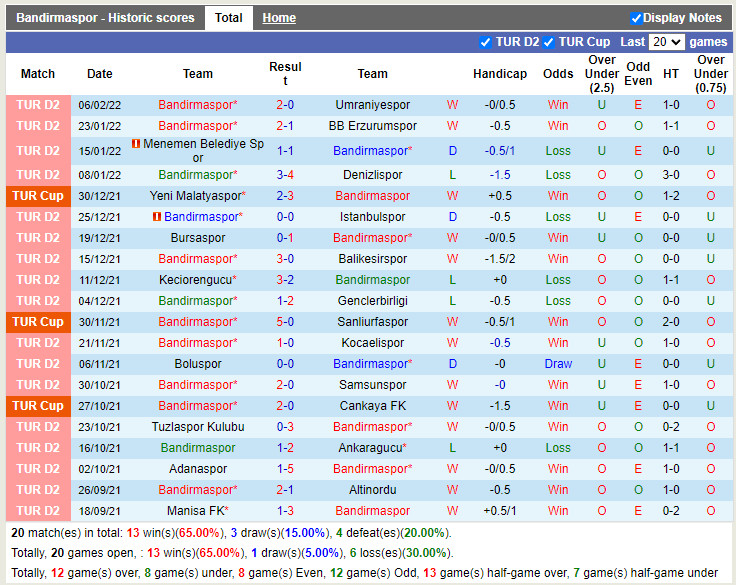Click red card icon beside Bandirmaspor vs Istanbulspor

[x=157, y=217]
